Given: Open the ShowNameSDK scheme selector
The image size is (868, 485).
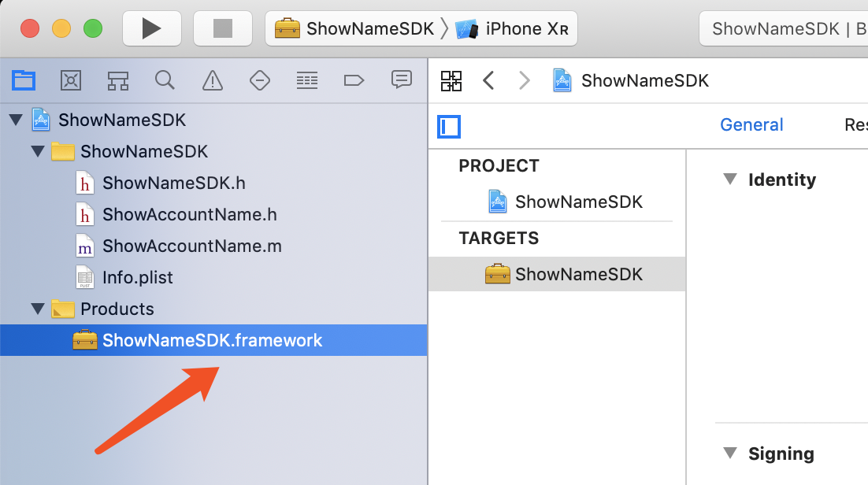Looking at the screenshot, I should pyautogui.click(x=354, y=28).
